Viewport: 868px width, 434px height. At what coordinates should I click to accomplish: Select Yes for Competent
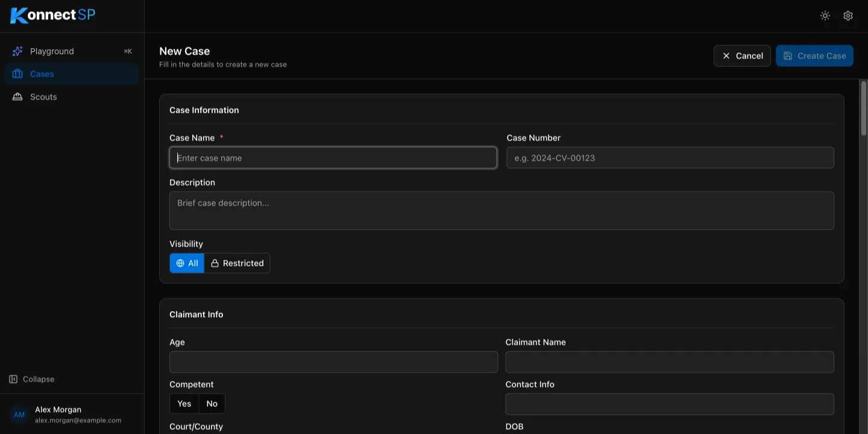184,404
